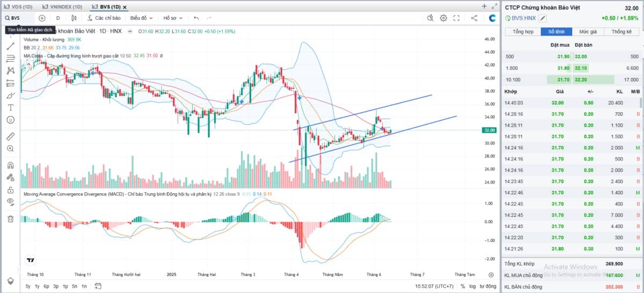Click the 14:45:03 trade row
The height and width of the screenshot is (293, 644).
tap(572, 102)
